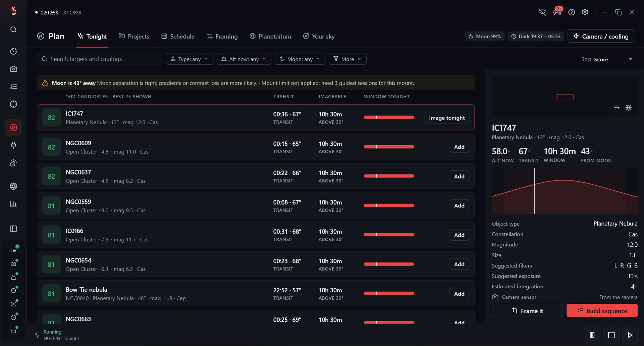Viewport: 644px width, 346px height.
Task: Open the bar chart statistics icon
Action: [13, 204]
